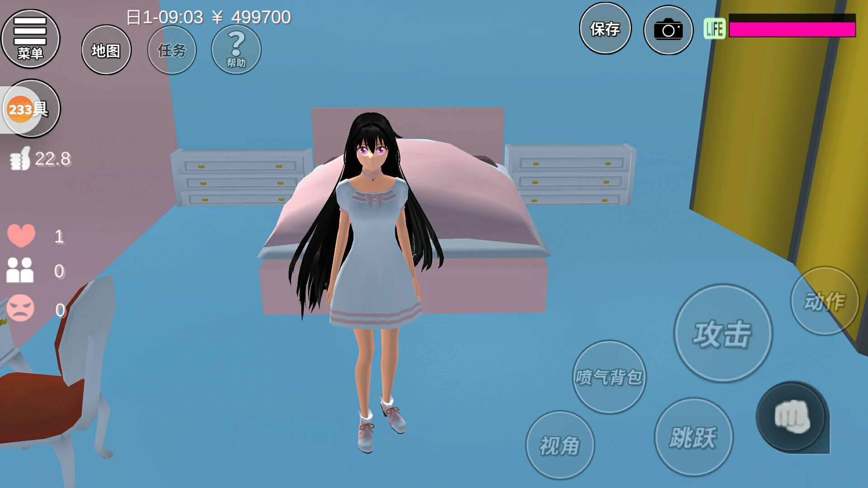Tap the fist weapon select icon

point(792,417)
